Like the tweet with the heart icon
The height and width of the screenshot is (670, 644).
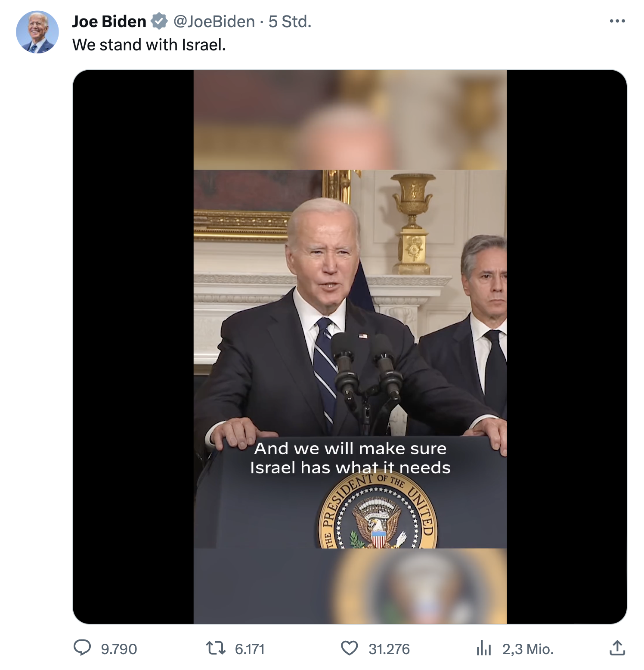coord(349,648)
